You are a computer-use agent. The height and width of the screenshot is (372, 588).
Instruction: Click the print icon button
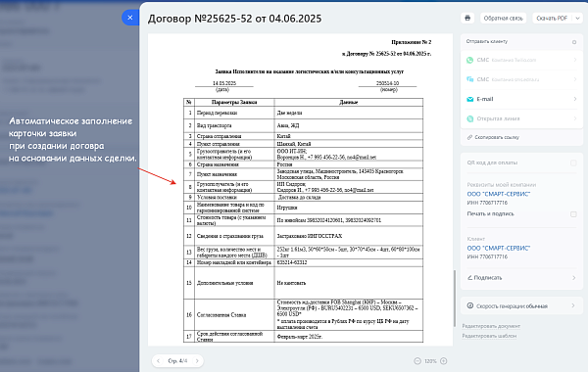click(467, 18)
